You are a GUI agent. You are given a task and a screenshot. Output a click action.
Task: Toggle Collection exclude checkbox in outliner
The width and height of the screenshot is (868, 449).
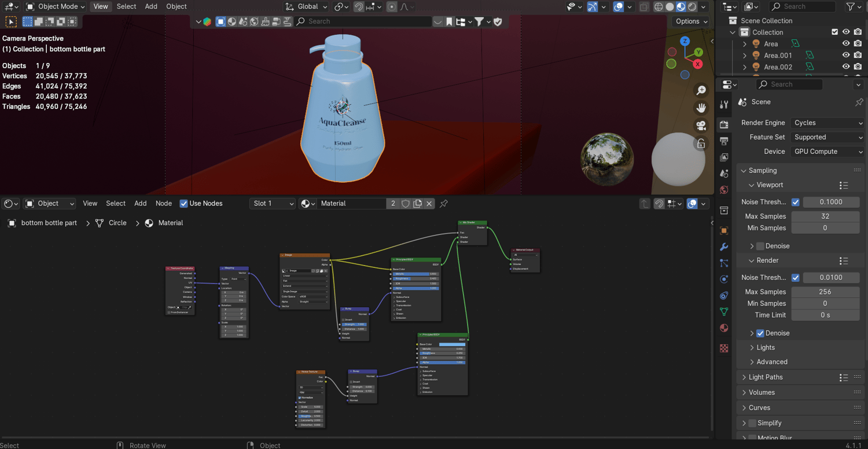(834, 32)
